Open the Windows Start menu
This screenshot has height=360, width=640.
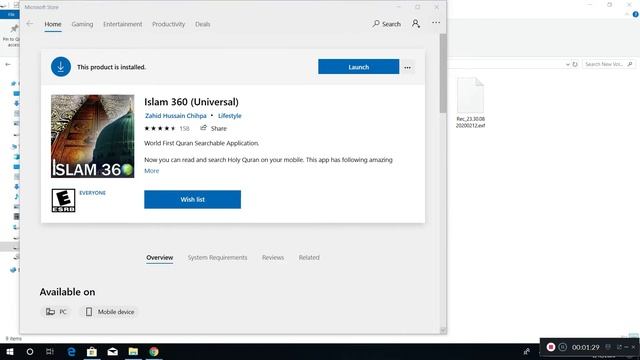click(10, 351)
